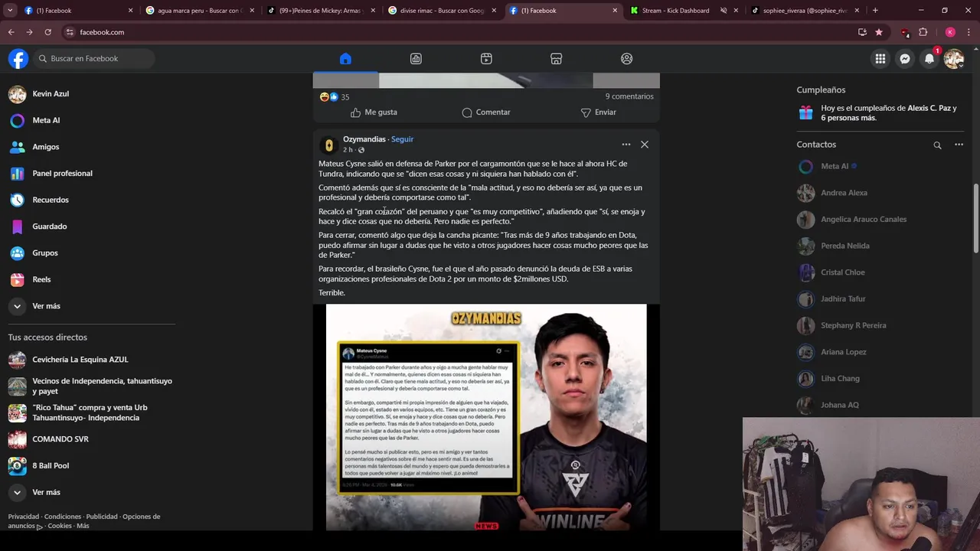Screen dimensions: 980x551
Task: Click the Buscar en Facebook search field
Action: [93, 59]
